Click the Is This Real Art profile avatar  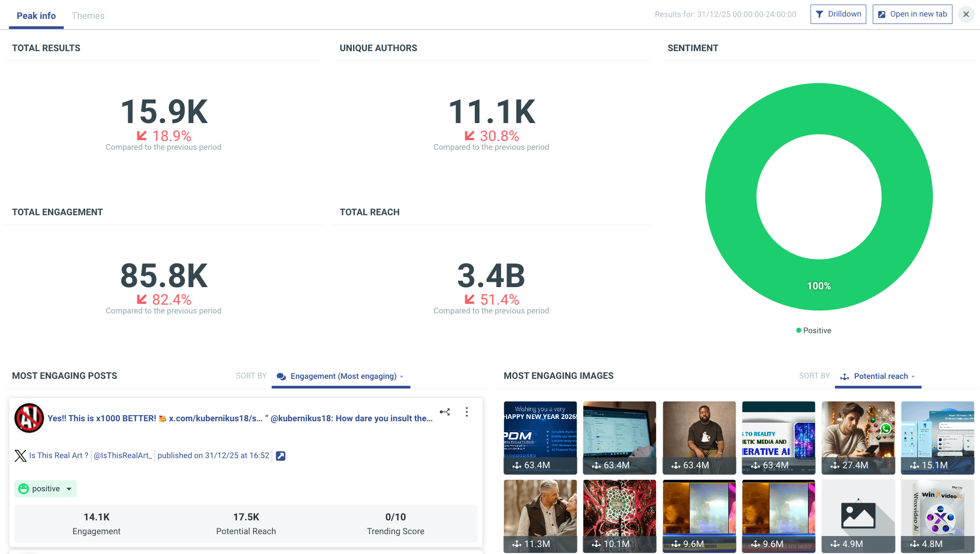tap(29, 418)
